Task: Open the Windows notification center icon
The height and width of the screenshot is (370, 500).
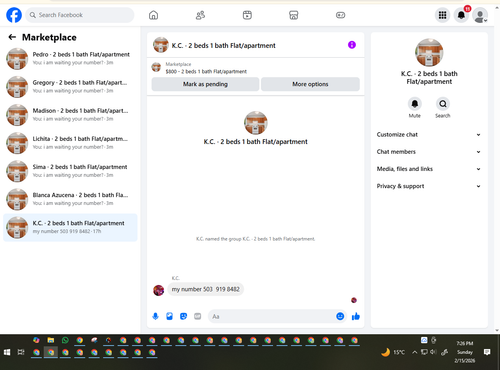Action: coord(487,352)
